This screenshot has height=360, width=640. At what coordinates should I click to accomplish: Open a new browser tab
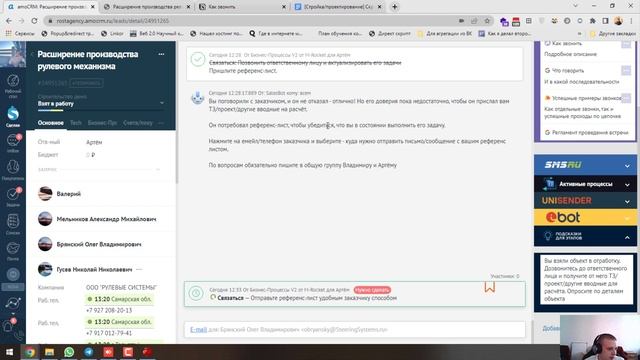point(394,7)
